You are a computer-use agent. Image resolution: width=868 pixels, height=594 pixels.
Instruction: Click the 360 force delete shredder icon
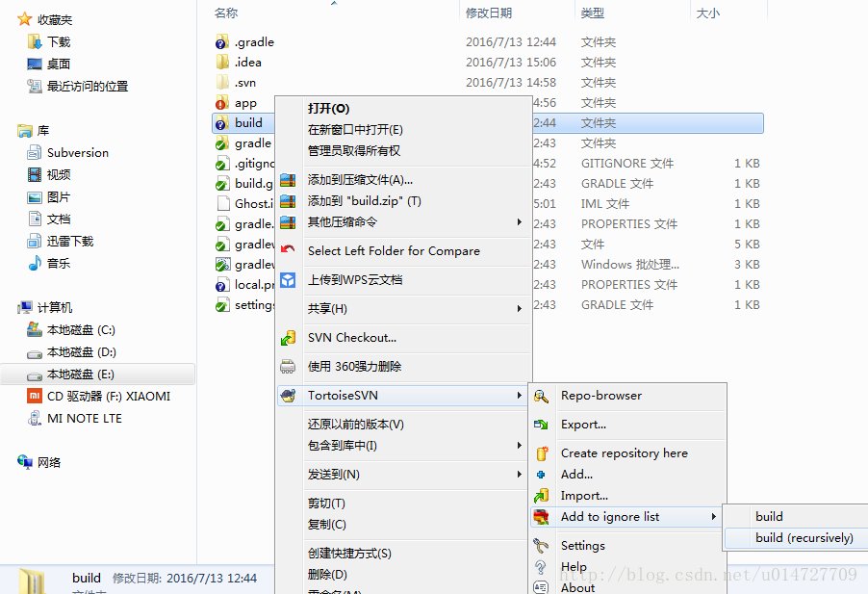pyautogui.click(x=288, y=367)
